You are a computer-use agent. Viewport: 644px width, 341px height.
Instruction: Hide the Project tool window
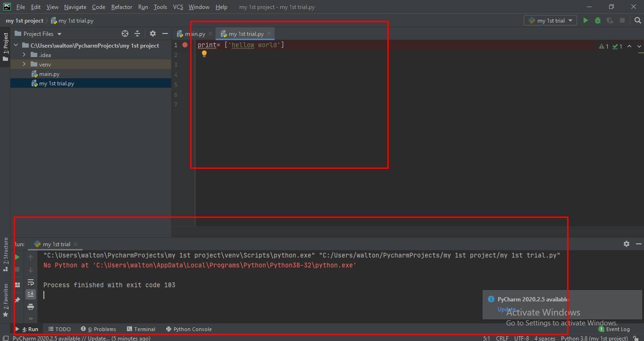165,33
